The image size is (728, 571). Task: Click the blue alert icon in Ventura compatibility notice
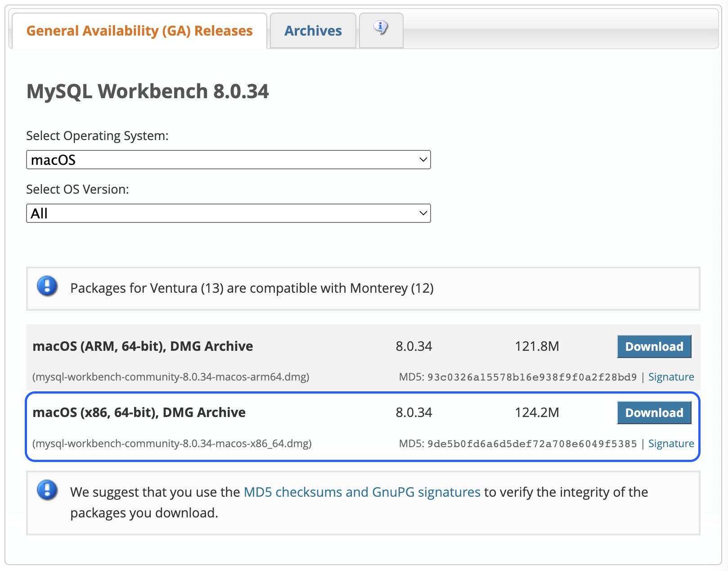point(47,287)
